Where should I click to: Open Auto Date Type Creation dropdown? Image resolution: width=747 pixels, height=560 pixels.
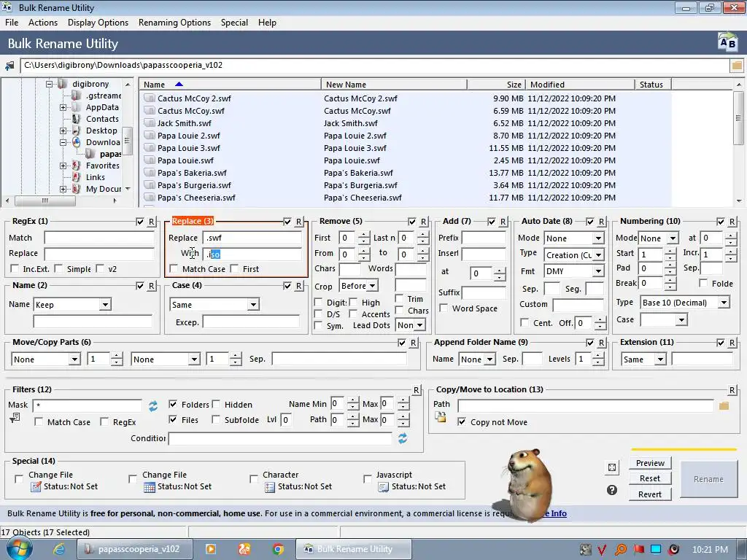click(x=598, y=255)
